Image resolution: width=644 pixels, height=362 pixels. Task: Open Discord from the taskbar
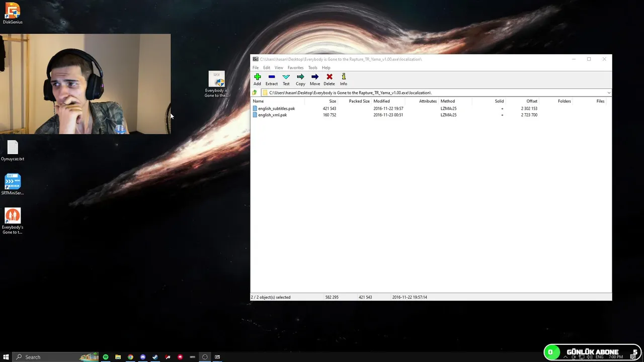143,357
